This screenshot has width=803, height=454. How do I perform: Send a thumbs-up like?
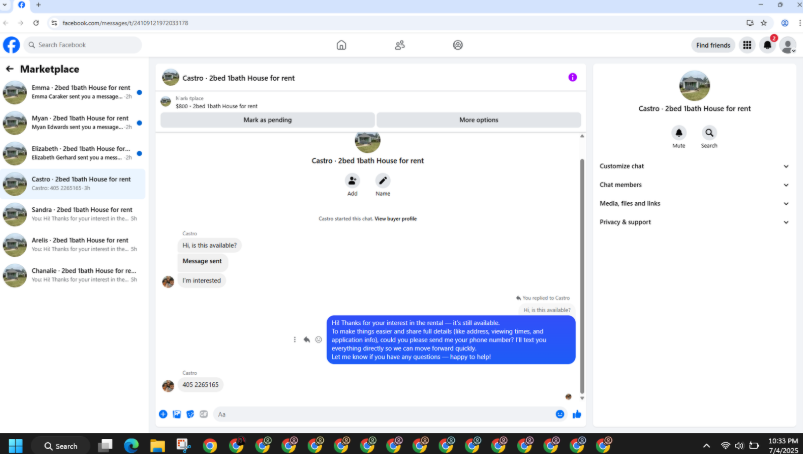click(577, 414)
